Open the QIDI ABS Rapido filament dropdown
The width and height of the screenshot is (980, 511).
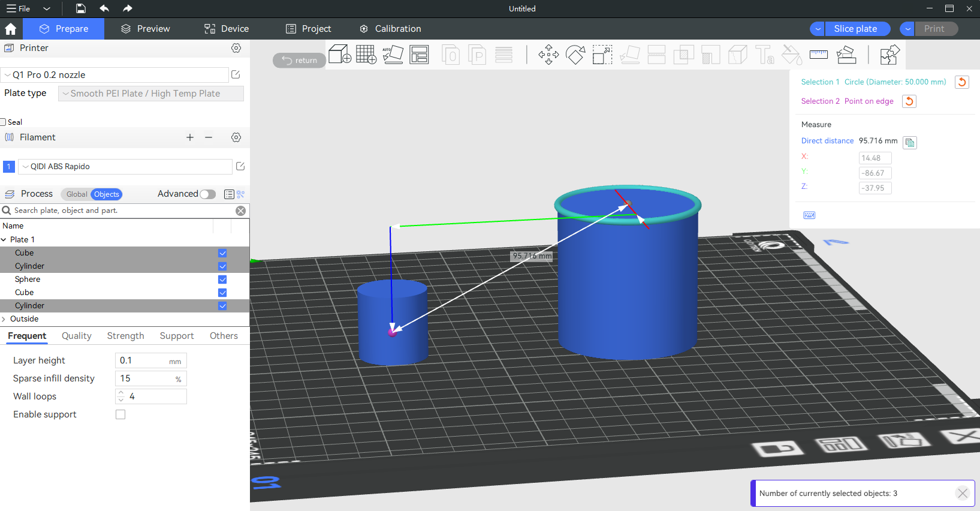[126, 167]
